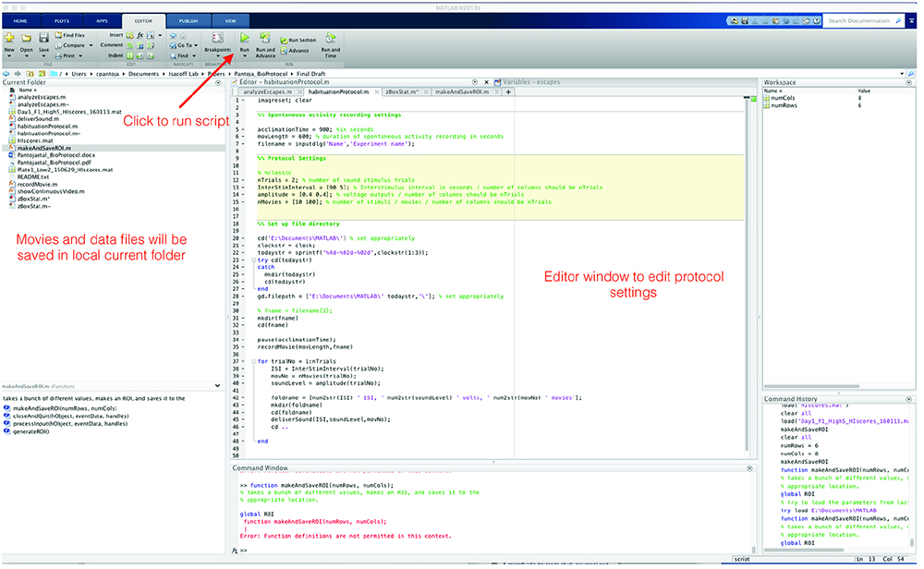924x569 pixels.
Task: Select deliverSound.m in Current Folder
Action: click(38, 118)
